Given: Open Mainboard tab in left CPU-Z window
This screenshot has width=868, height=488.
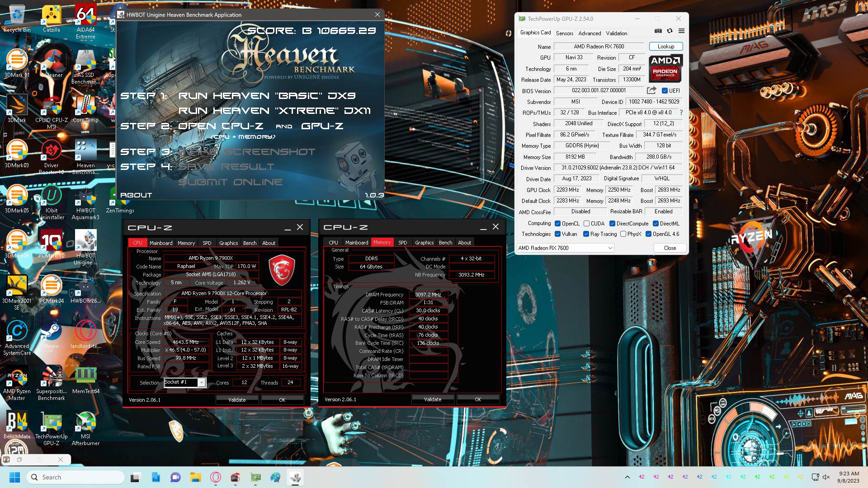Looking at the screenshot, I should pyautogui.click(x=161, y=243).
